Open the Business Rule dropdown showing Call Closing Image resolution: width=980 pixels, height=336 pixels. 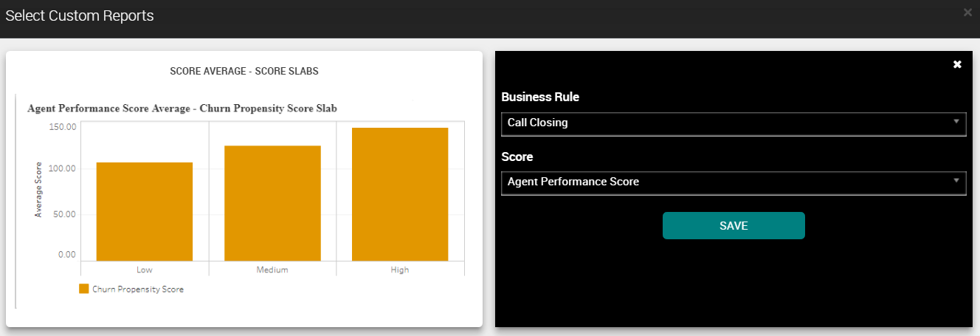click(x=734, y=123)
